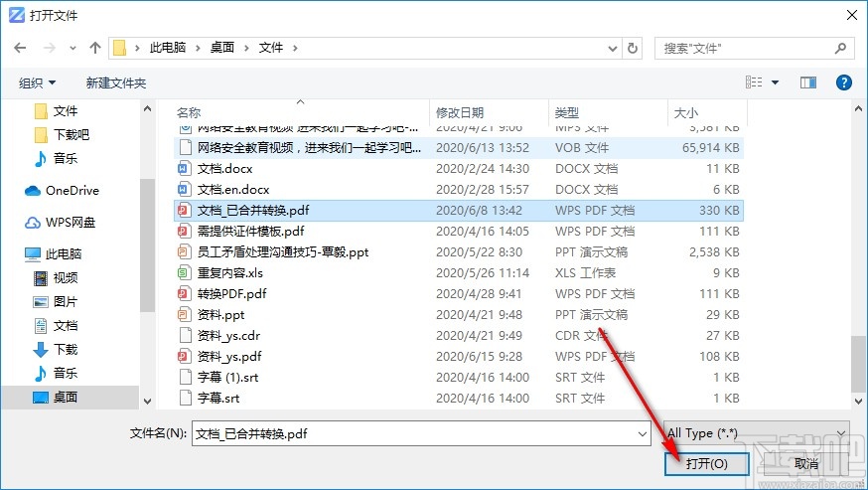868x490 pixels.
Task: Select 桌面 in the address breadcrumb
Action: [222, 48]
